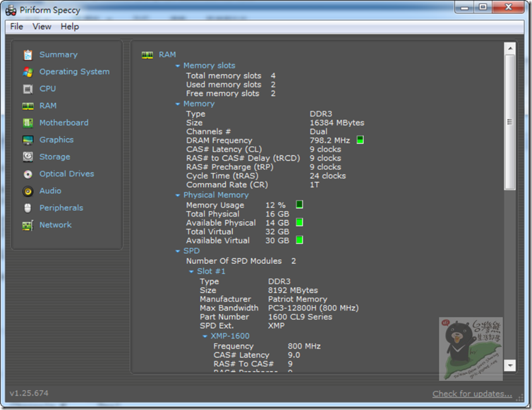The height and width of the screenshot is (410, 532).
Task: Click the Used memory slots row
Action: [x=231, y=85]
